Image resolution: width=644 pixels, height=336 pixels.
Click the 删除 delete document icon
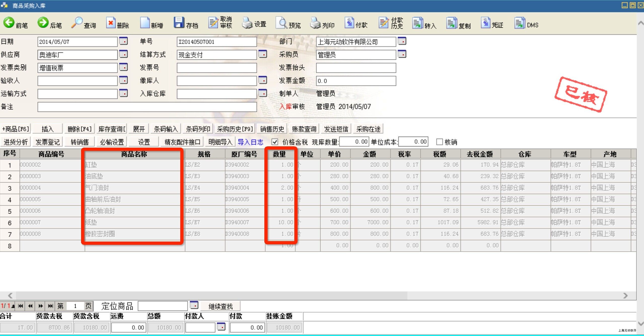click(111, 23)
